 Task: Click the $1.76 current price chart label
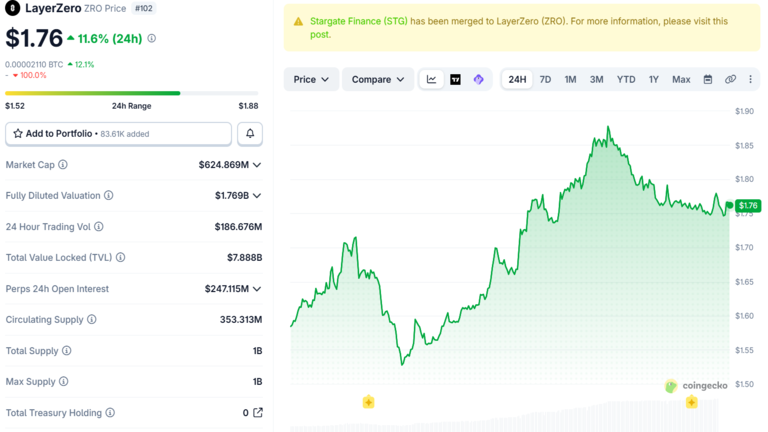tap(748, 205)
